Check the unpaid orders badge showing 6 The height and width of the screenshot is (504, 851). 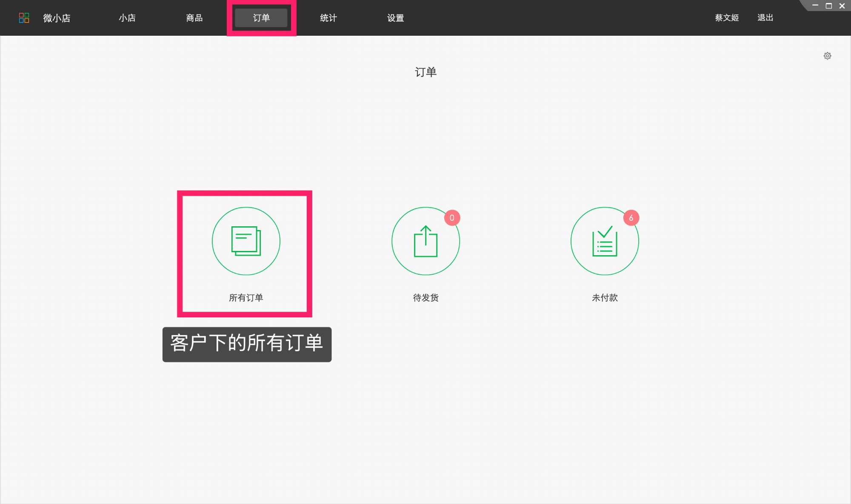631,217
